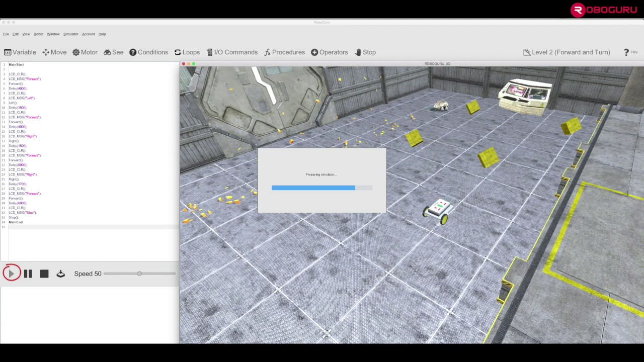Image resolution: width=644 pixels, height=362 pixels.
Task: Adjust the Speed slider handle
Action: coord(139,274)
